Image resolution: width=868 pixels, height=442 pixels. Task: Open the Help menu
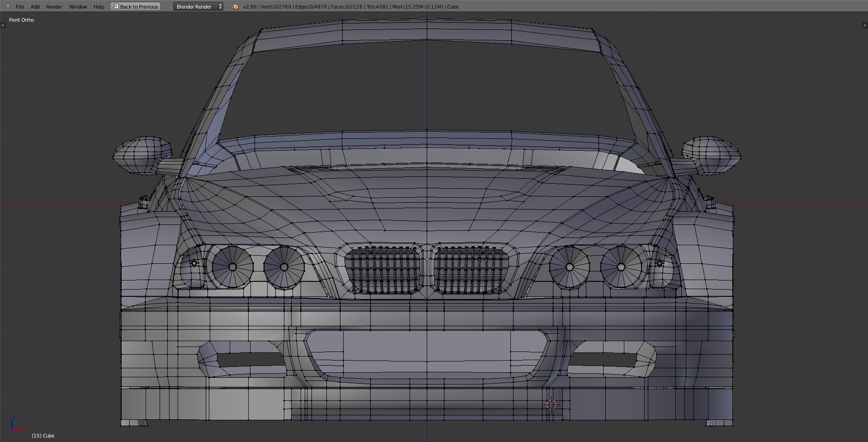(x=99, y=7)
